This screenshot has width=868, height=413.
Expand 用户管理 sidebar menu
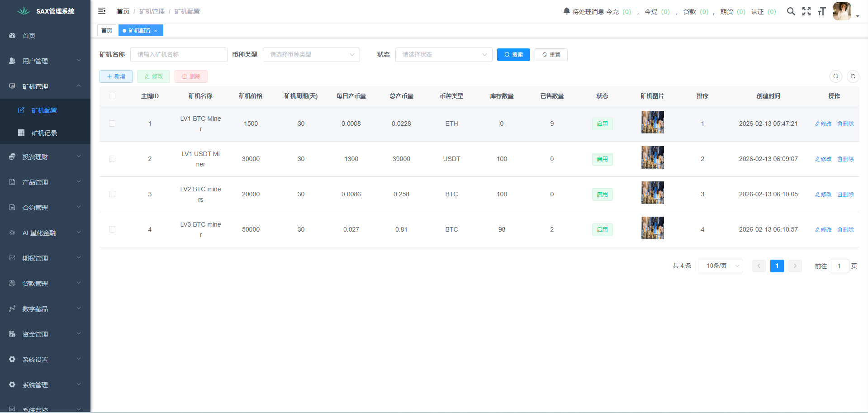tap(45, 61)
